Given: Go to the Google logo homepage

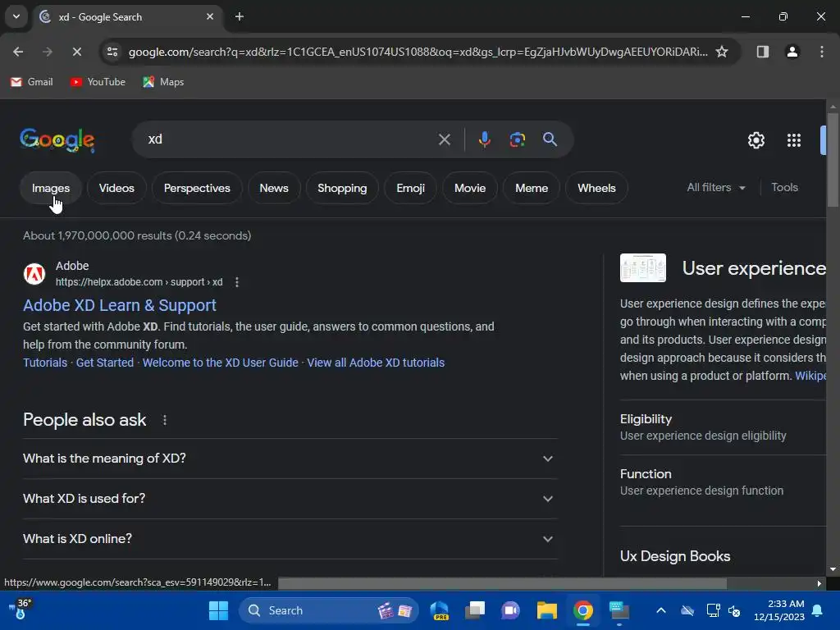Looking at the screenshot, I should point(57,140).
